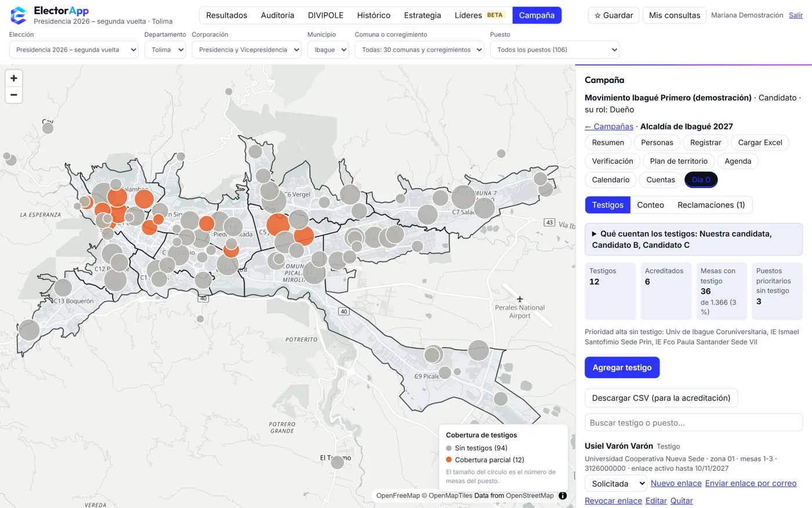812x508 pixels.
Task: Switch to the Conteo sub-tab
Action: (x=650, y=205)
